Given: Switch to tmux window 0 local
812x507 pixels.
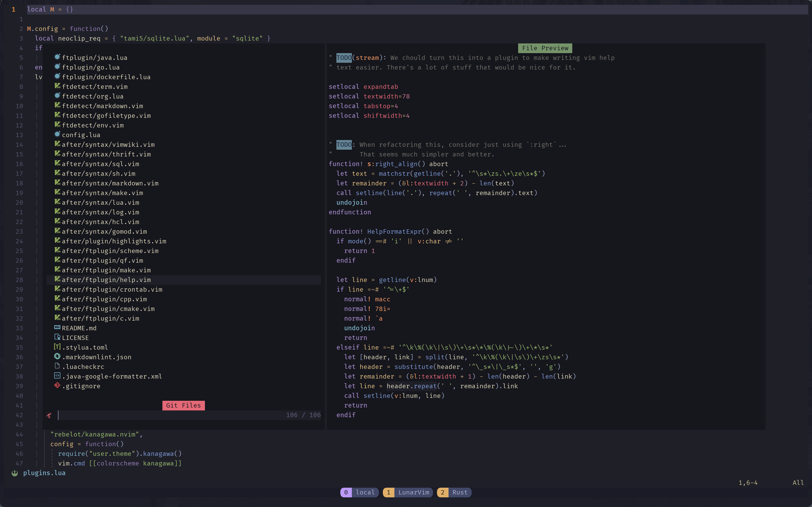Looking at the screenshot, I should pos(359,492).
